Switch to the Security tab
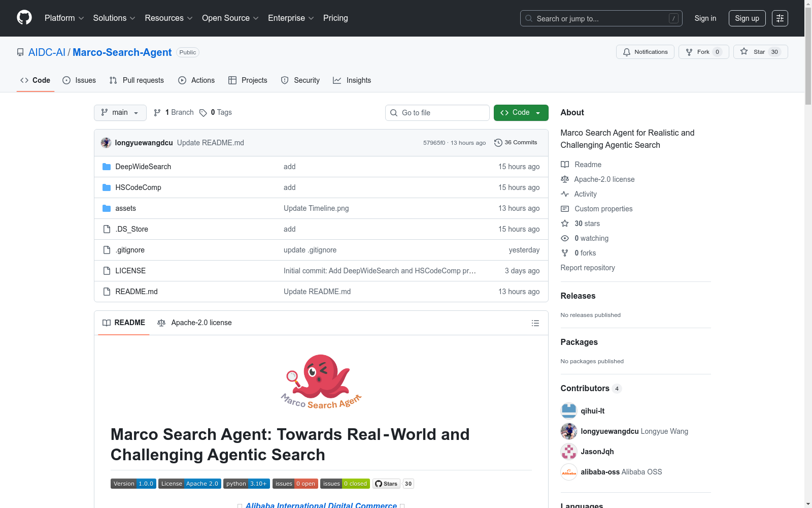Image resolution: width=812 pixels, height=508 pixels. [x=300, y=80]
